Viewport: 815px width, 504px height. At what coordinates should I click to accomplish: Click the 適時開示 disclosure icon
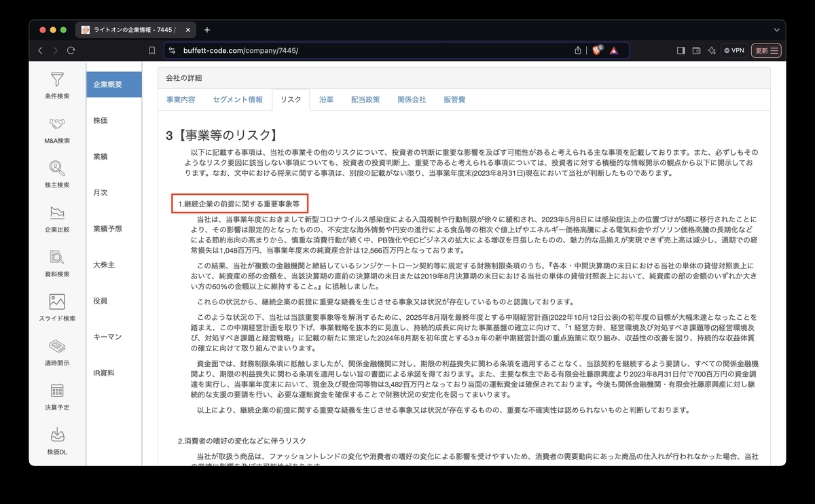(57, 348)
